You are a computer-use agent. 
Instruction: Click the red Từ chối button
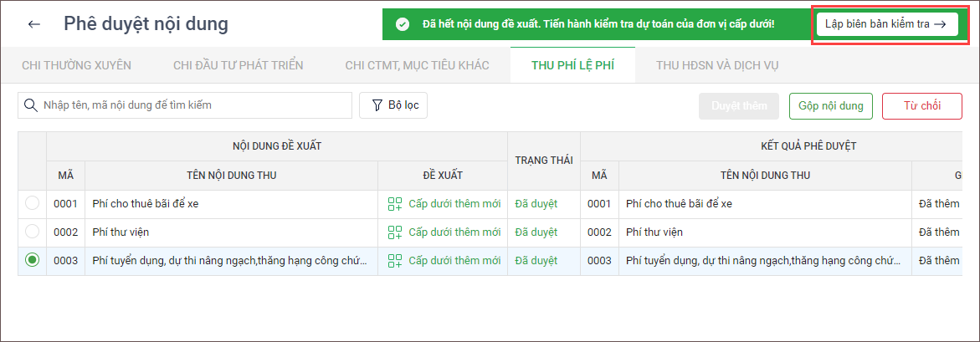[921, 106]
